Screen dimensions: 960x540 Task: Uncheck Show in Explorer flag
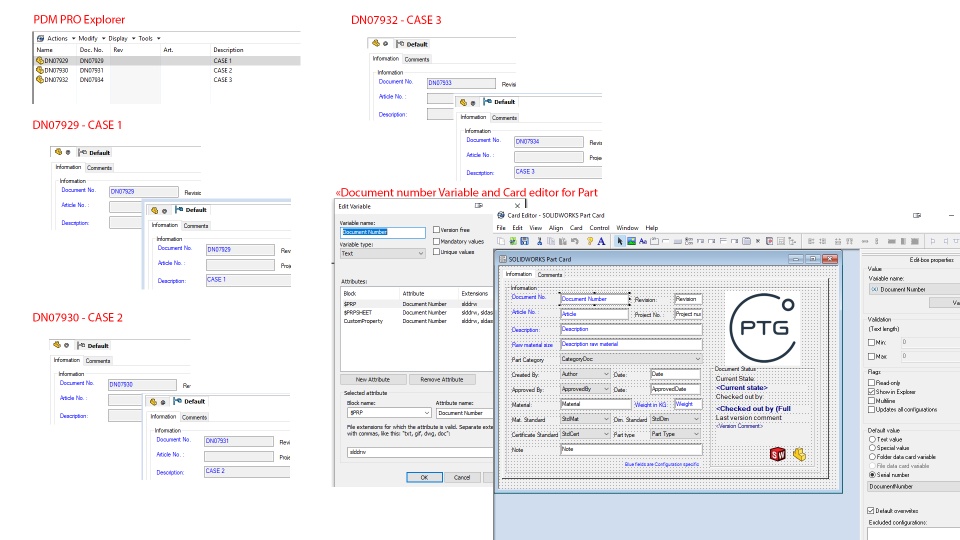pyautogui.click(x=871, y=392)
